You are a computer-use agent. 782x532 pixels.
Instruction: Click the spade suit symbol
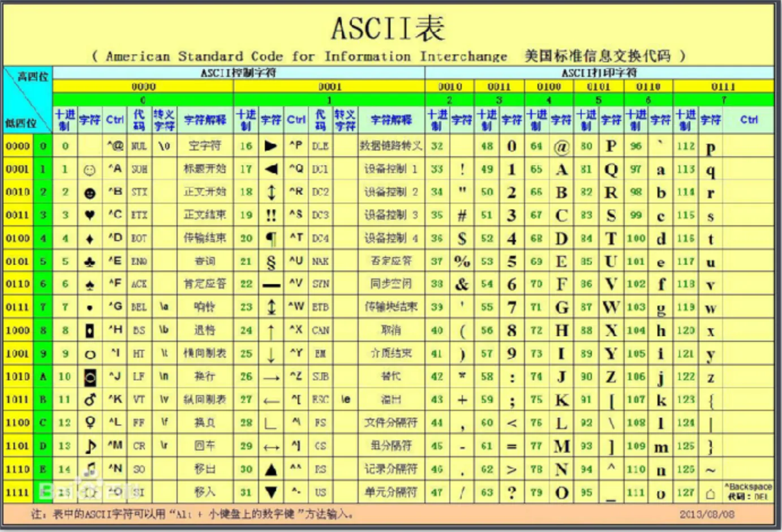point(89,285)
